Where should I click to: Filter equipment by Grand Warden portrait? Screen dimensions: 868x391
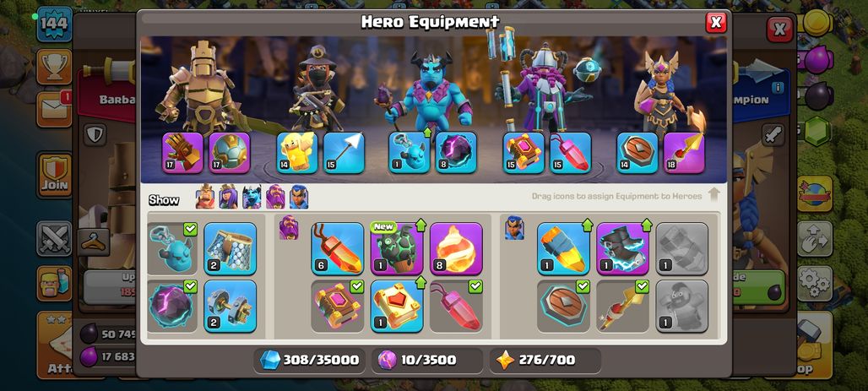point(275,197)
